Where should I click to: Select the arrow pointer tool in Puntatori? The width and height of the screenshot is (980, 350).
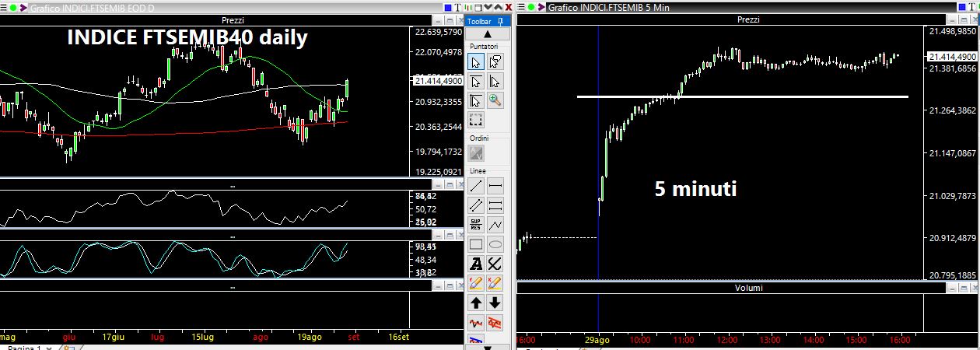tap(476, 62)
